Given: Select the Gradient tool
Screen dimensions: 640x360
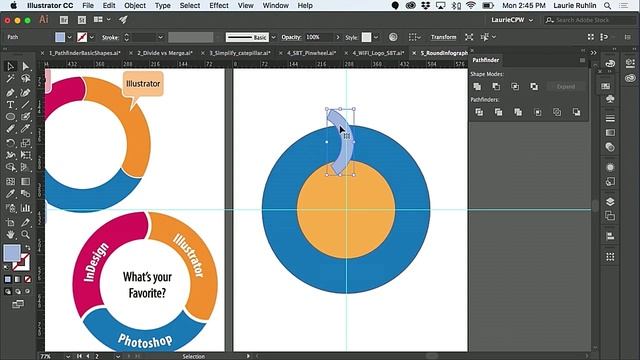Looking at the screenshot, I should pos(25,182).
